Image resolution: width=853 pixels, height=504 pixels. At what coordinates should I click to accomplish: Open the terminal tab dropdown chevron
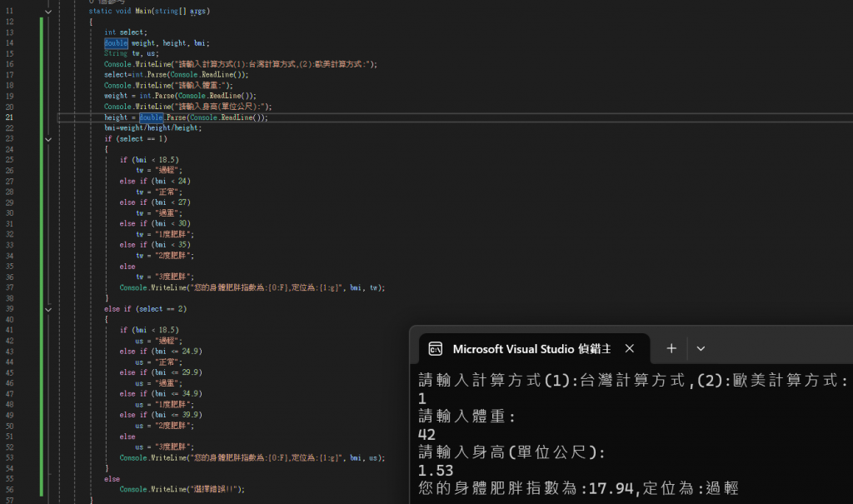pos(701,348)
